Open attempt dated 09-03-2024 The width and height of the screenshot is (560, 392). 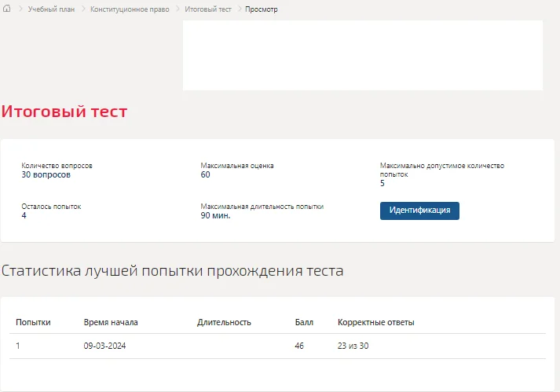104,346
